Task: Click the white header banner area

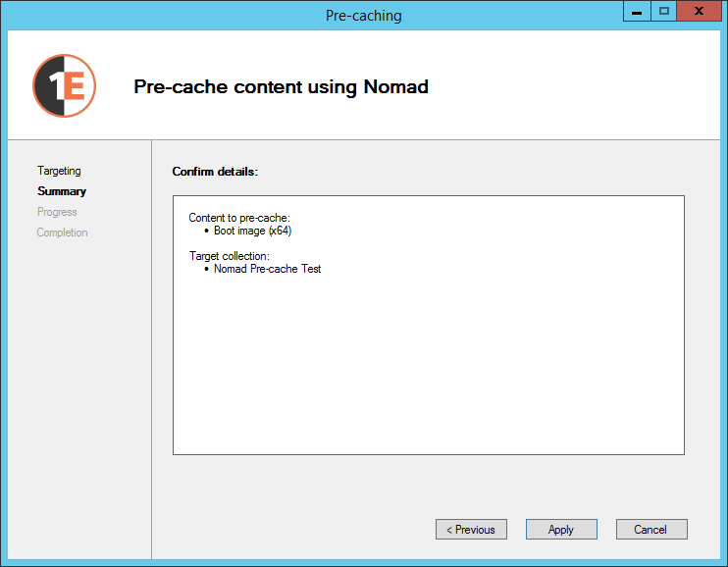Action: coord(569,86)
